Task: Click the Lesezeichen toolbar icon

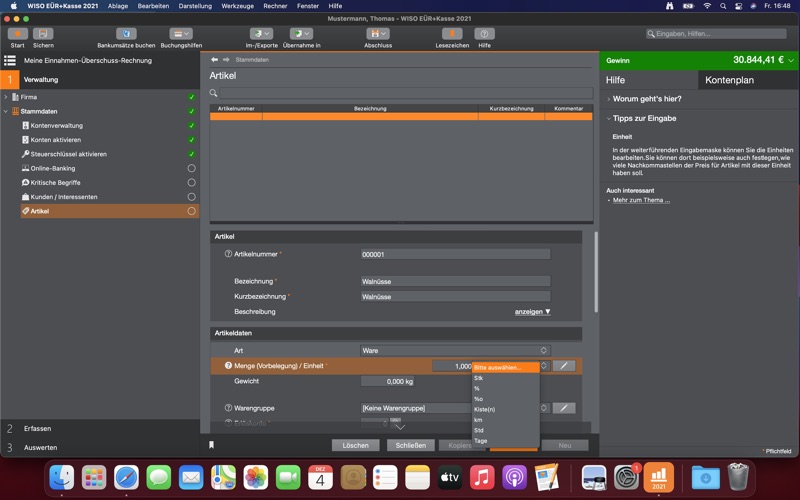Action: pos(452,34)
